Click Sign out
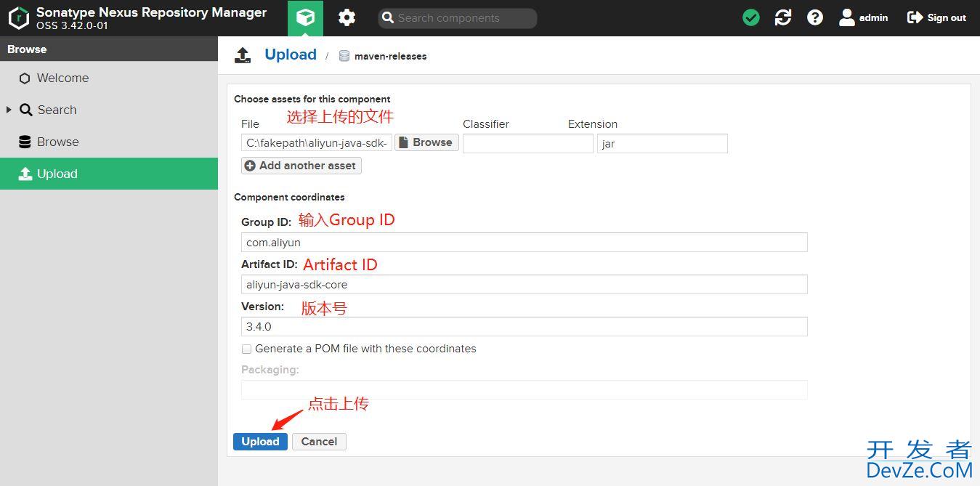The image size is (980, 486). [936, 18]
